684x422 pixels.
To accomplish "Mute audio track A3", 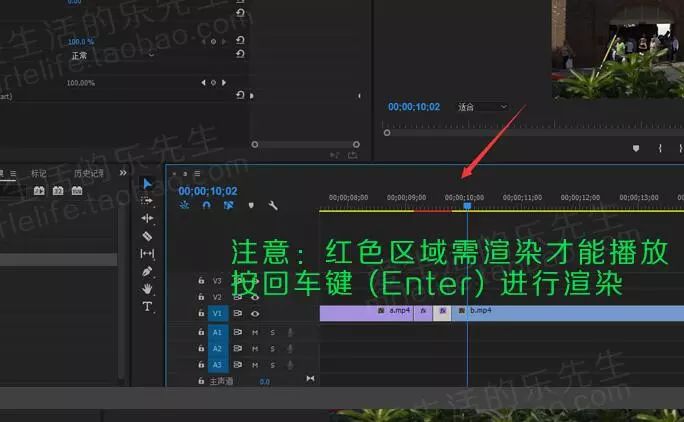I will (255, 365).
